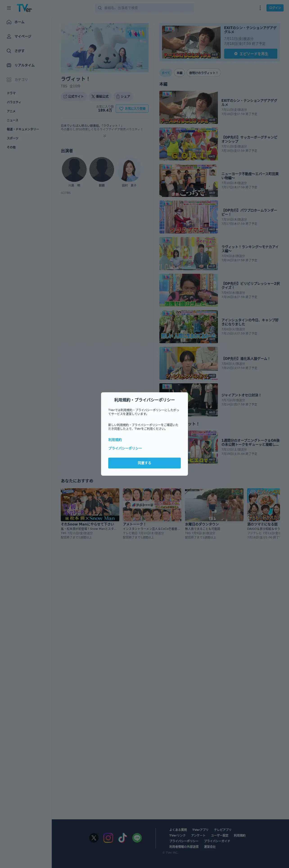The width and height of the screenshot is (289, 868).
Task: Click play icon on featured episode thumbnail
Action: tap(191, 42)
